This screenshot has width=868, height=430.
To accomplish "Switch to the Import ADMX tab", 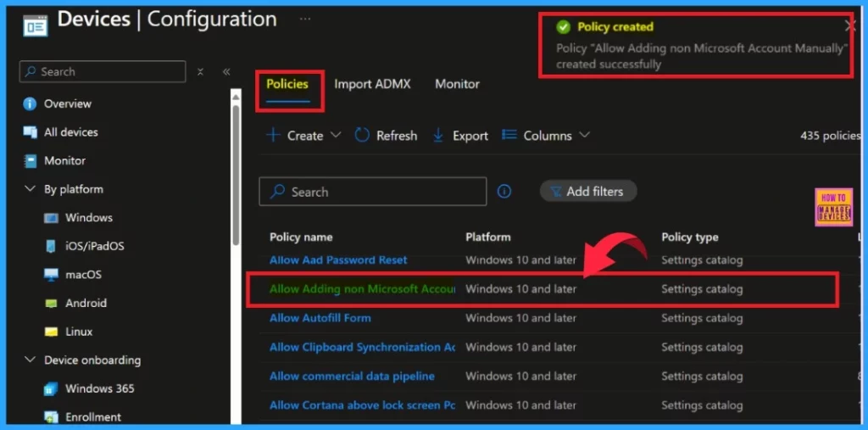I will (x=372, y=84).
